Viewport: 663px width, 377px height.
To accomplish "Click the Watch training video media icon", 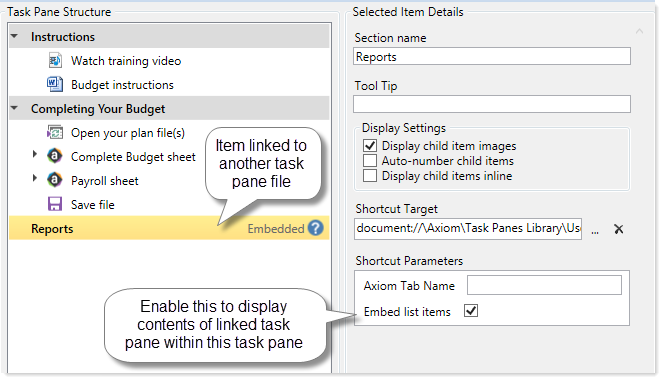I will pyautogui.click(x=55, y=60).
